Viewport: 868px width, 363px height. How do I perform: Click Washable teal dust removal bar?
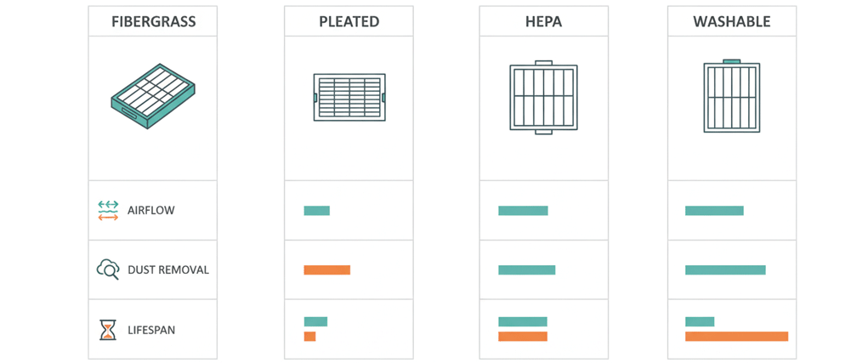point(725,270)
